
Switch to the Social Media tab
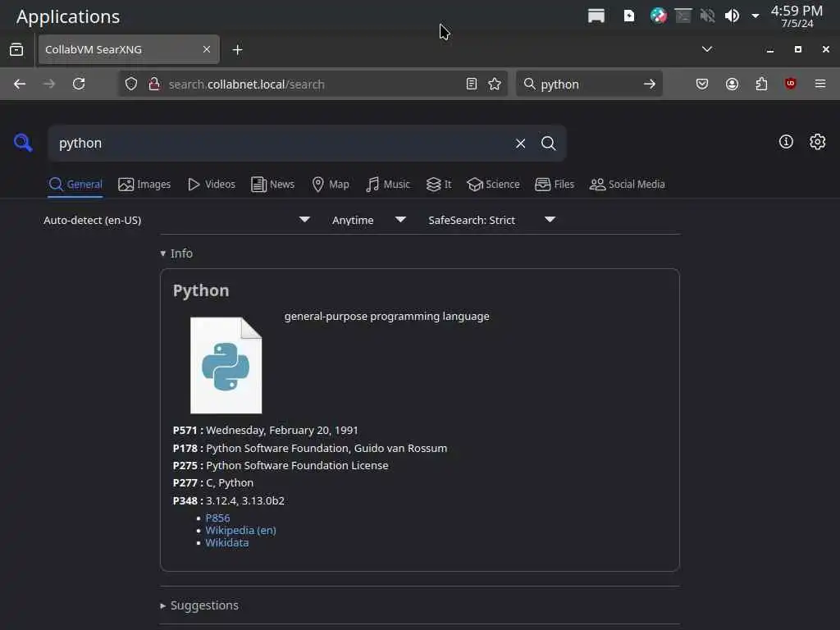coord(627,185)
